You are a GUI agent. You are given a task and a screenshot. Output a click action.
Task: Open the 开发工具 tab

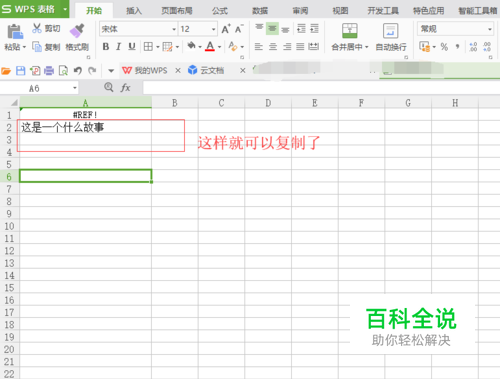click(x=383, y=11)
